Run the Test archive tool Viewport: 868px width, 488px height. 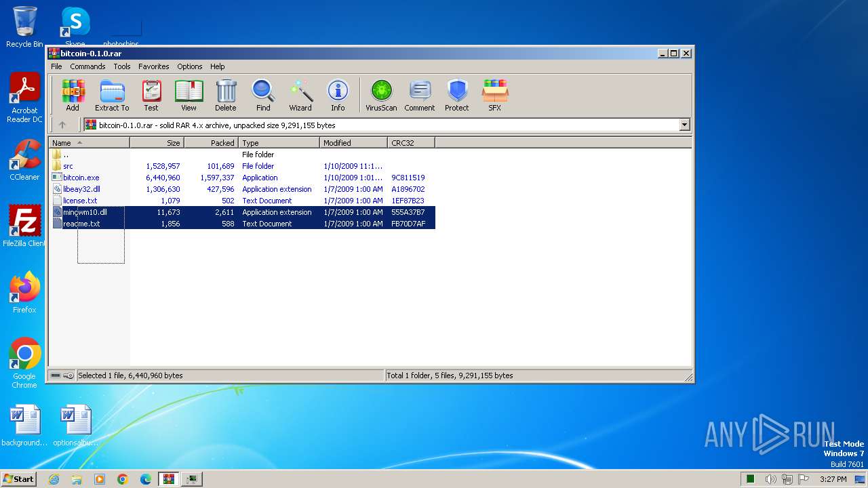pyautogui.click(x=151, y=95)
